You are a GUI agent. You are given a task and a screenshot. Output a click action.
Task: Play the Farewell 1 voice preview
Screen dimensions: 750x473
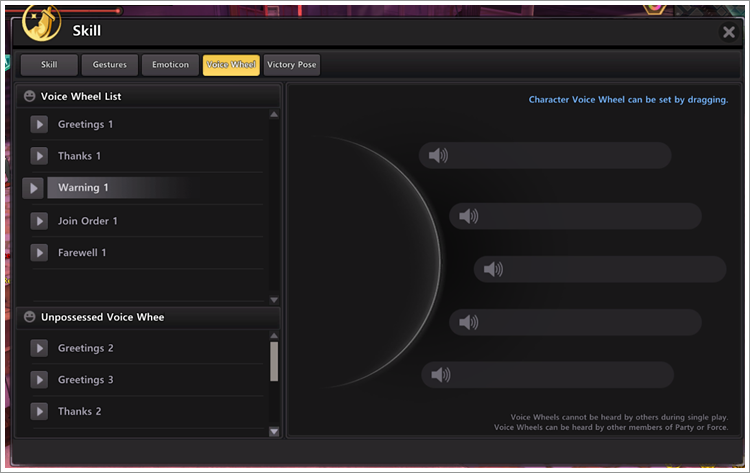coord(39,253)
